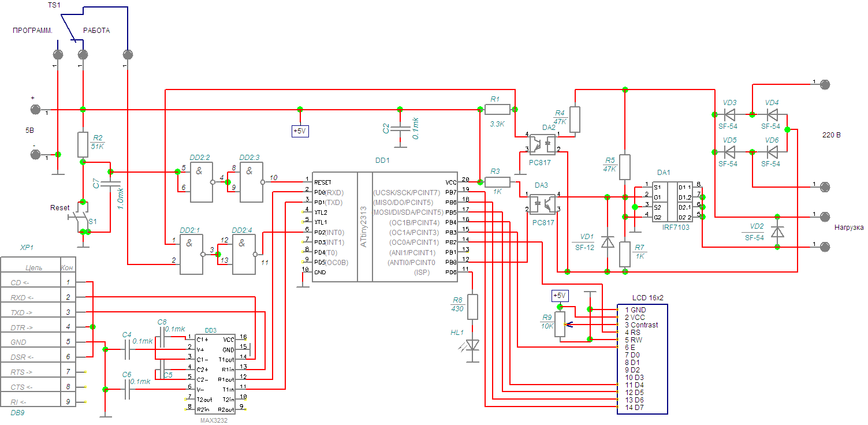Screen dimensions: 868x425
Task: Select NAND gate DD2:2
Action: tap(201, 182)
